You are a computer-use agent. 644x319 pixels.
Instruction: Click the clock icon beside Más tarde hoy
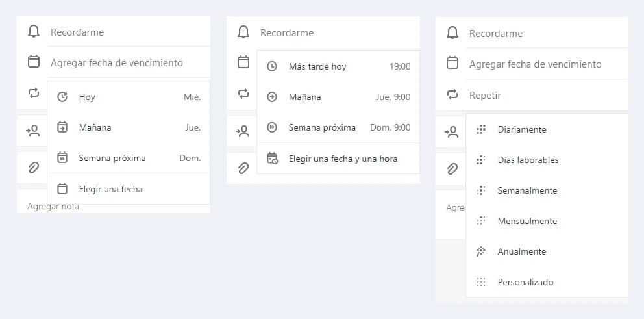pyautogui.click(x=272, y=66)
